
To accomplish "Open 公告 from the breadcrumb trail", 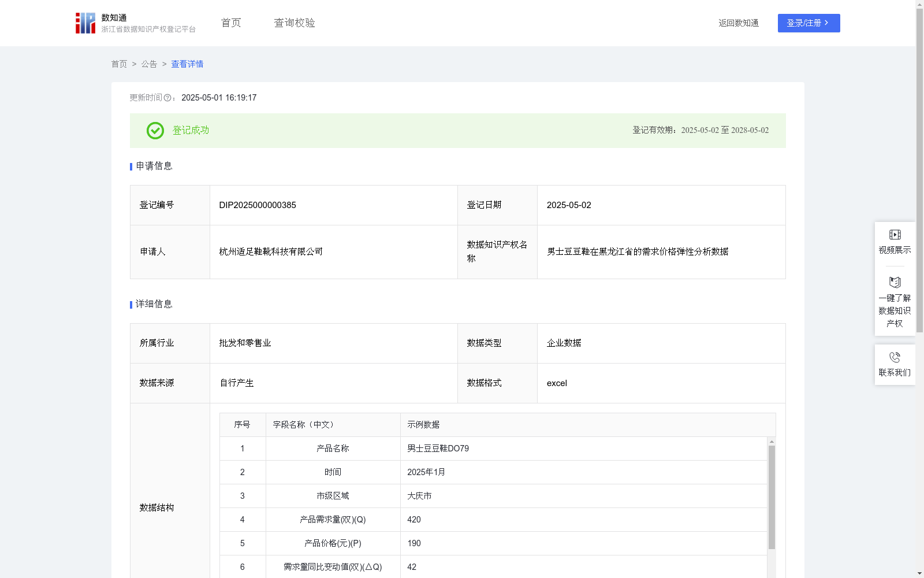I will click(x=149, y=64).
